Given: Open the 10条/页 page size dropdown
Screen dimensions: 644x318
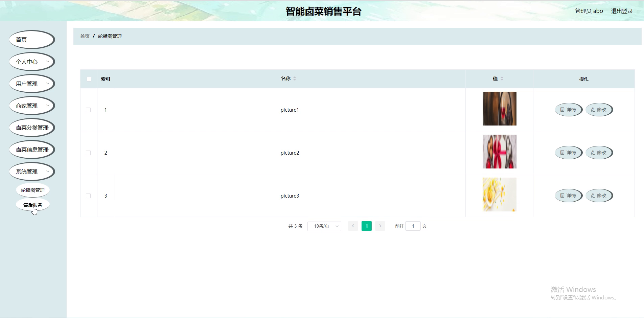Looking at the screenshot, I should pos(324,226).
